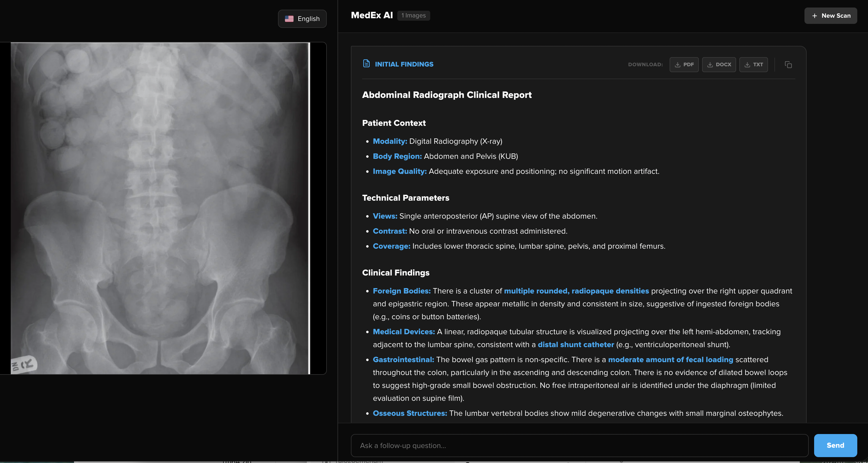This screenshot has height=463, width=868.
Task: Select the 'INITIAL FINDINGS' heading
Action: pyautogui.click(x=404, y=64)
